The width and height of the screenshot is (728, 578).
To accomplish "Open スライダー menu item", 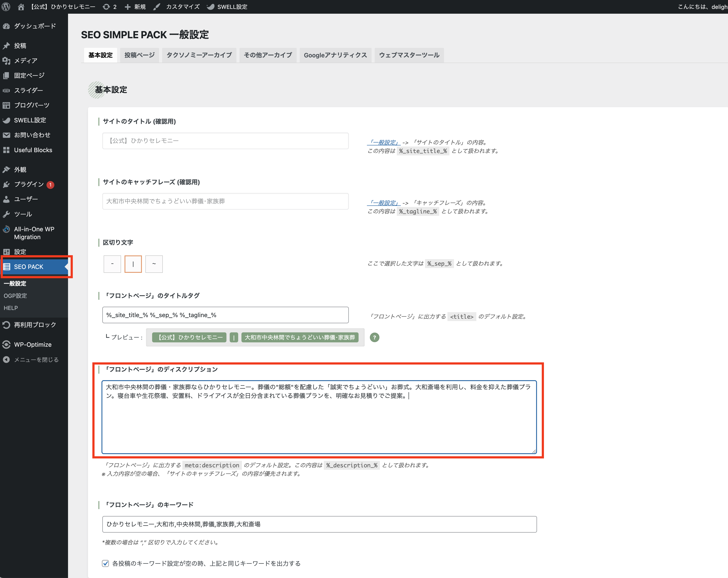I will tap(34, 90).
